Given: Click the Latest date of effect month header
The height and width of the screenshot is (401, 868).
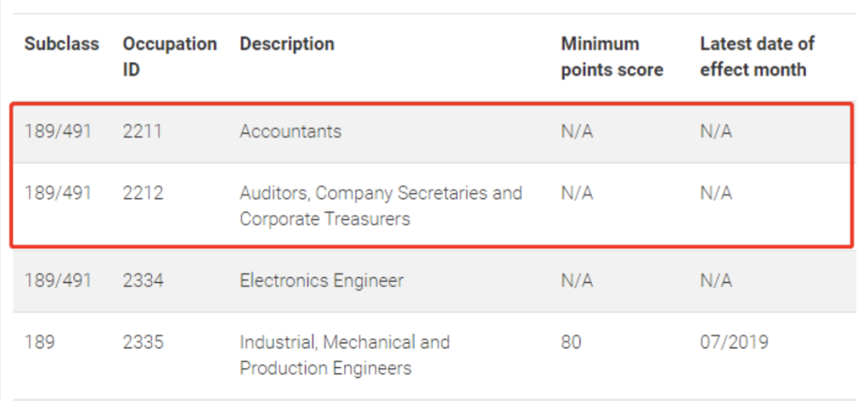Looking at the screenshot, I should (757, 57).
